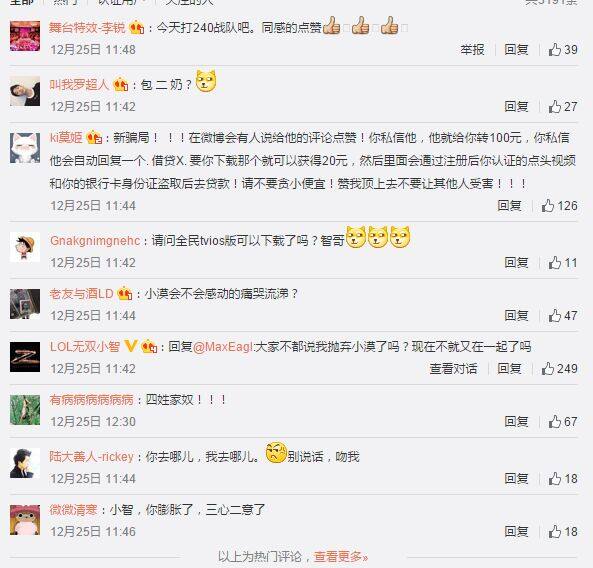Like 微微清寒's comment with 18 likes
593x568 pixels.
tap(563, 532)
